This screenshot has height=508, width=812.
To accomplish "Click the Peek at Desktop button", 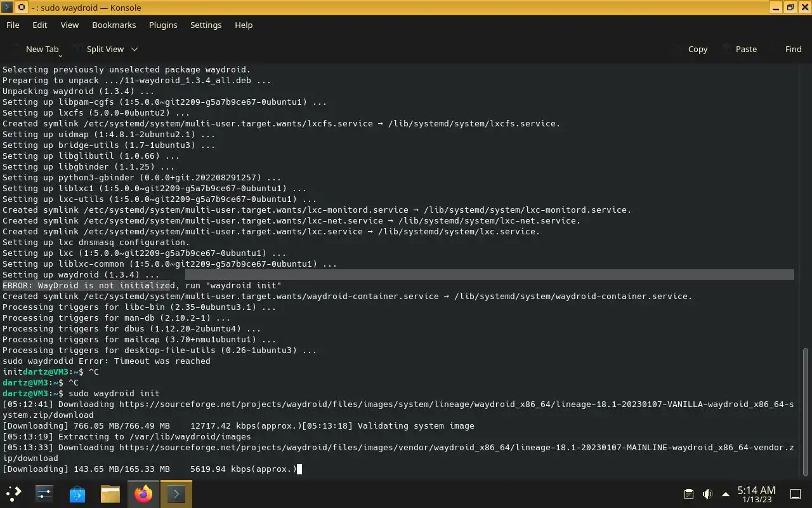I will tap(795, 494).
